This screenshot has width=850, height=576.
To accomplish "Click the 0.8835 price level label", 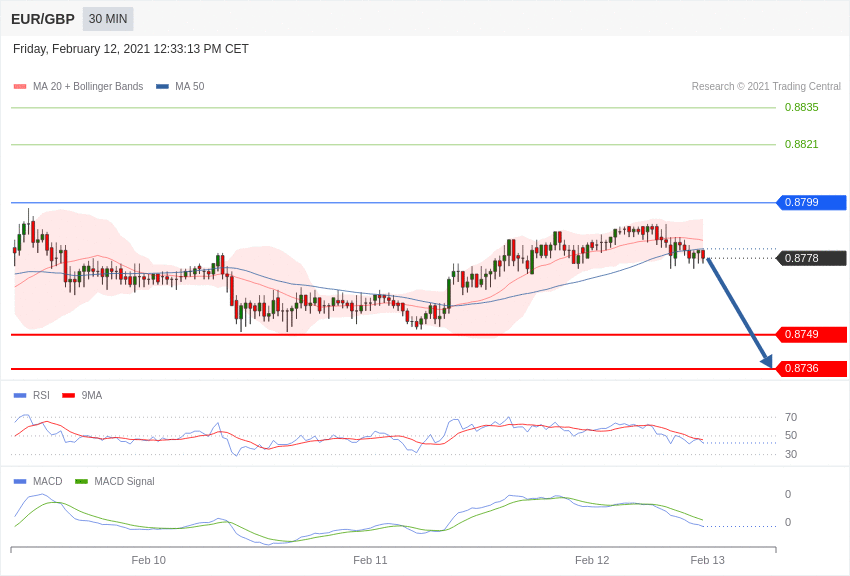I will (x=801, y=108).
